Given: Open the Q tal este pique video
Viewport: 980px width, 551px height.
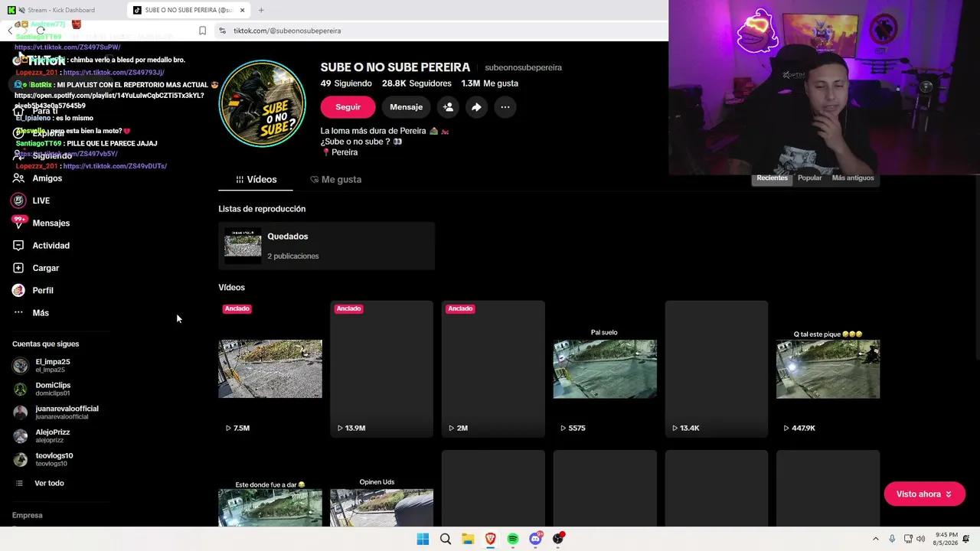Looking at the screenshot, I should coord(828,369).
